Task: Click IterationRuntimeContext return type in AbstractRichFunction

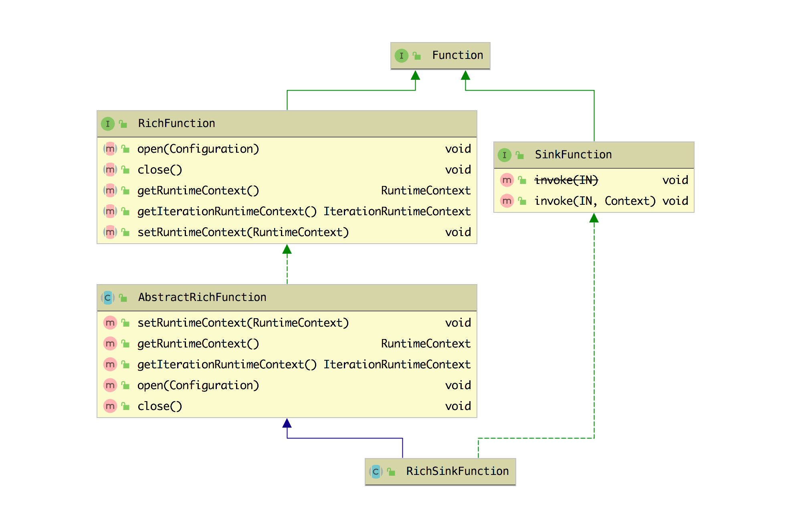Action: click(x=397, y=365)
